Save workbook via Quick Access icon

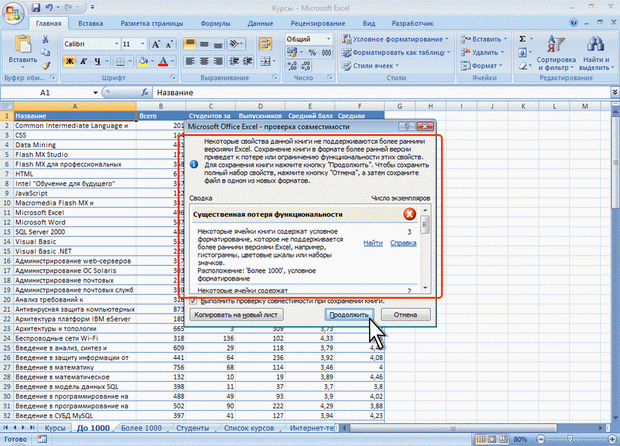[x=36, y=7]
